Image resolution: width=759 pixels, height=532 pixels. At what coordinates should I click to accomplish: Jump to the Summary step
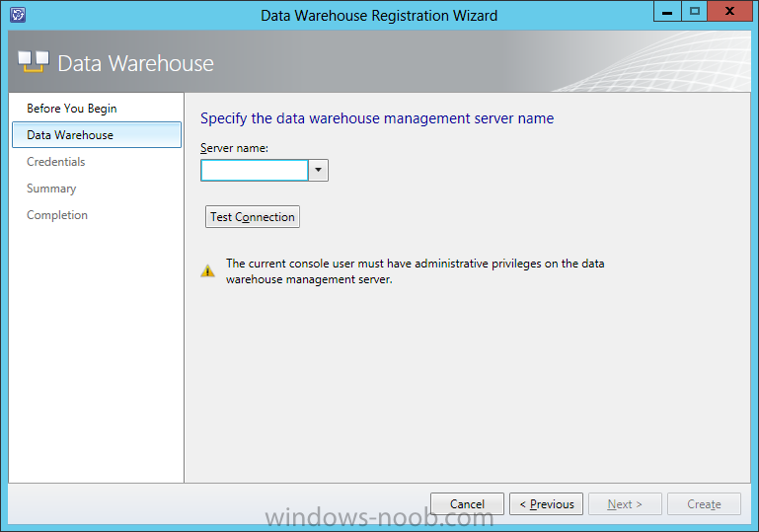51,189
